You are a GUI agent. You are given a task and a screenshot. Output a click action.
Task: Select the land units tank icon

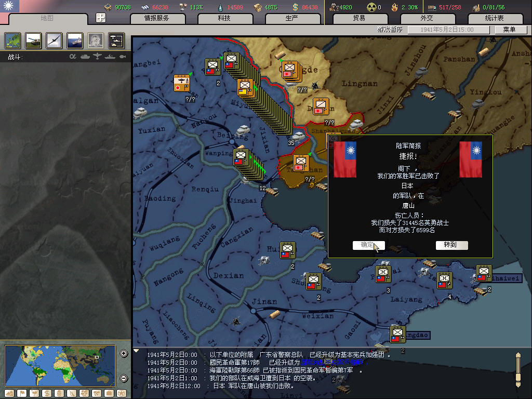point(33,40)
